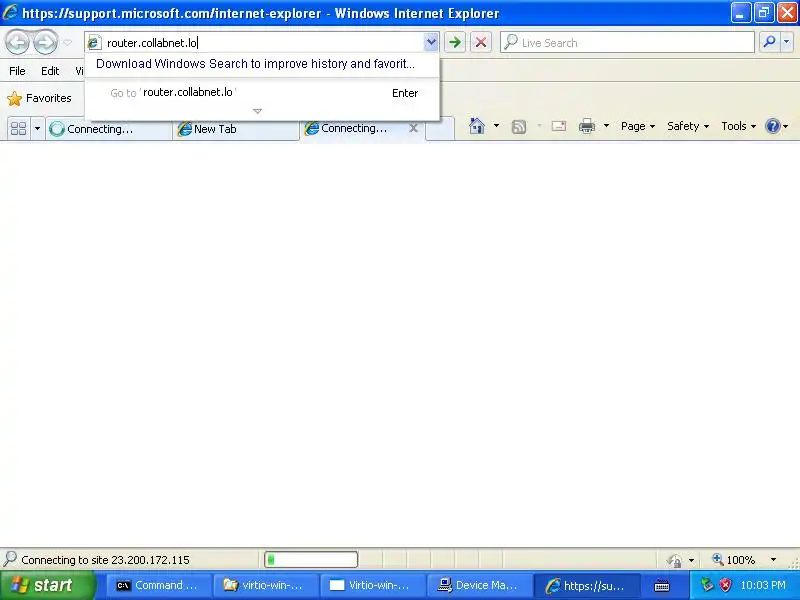Click the Back navigation arrow
The image size is (800, 600).
point(18,42)
